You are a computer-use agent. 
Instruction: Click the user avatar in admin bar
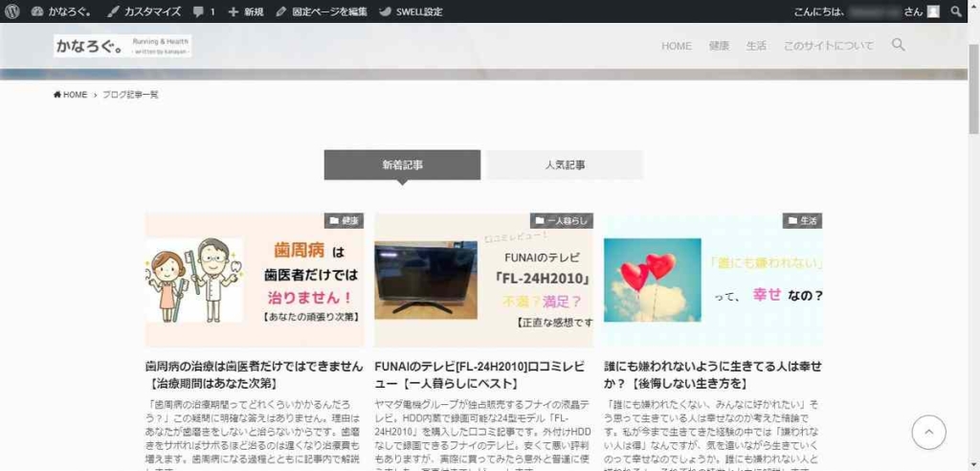933,11
